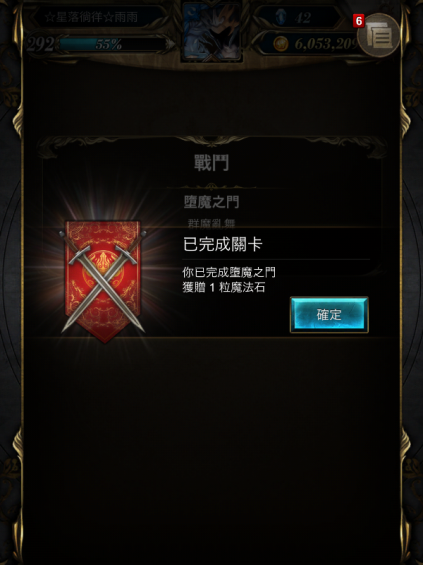Open the scroll log icon at top right

click(x=379, y=35)
